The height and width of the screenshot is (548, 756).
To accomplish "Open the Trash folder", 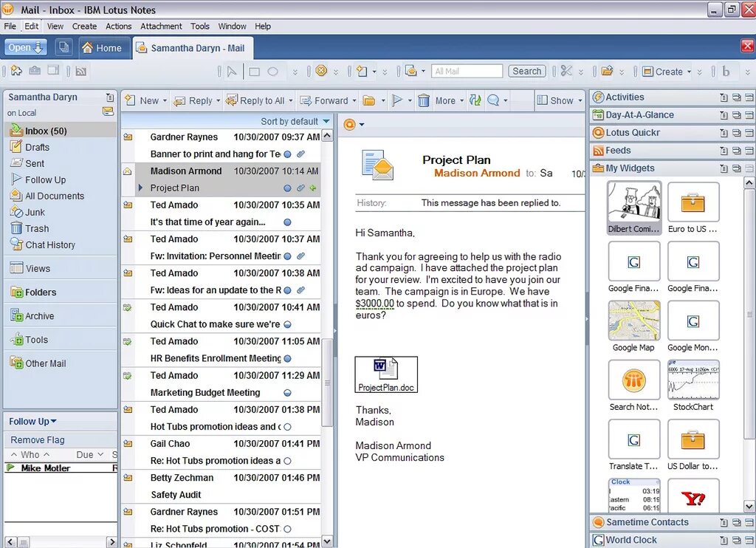I will coord(37,229).
